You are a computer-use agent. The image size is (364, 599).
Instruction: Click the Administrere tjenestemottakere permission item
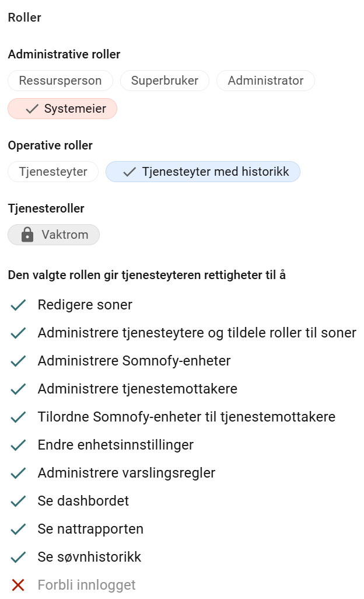pos(137,389)
